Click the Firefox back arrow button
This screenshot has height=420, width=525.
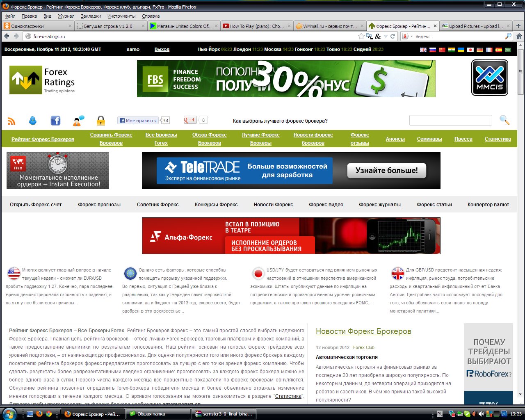(x=7, y=36)
